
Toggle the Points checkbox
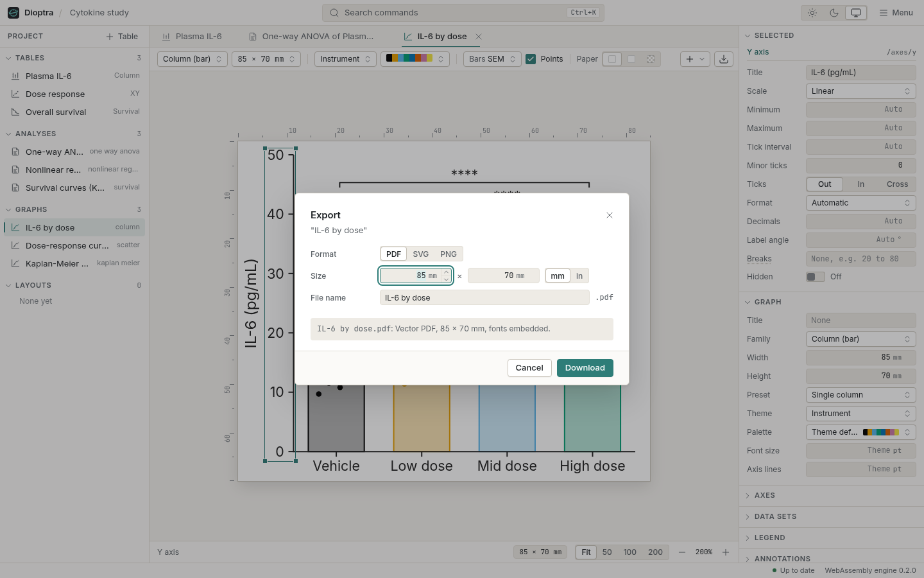pos(531,59)
